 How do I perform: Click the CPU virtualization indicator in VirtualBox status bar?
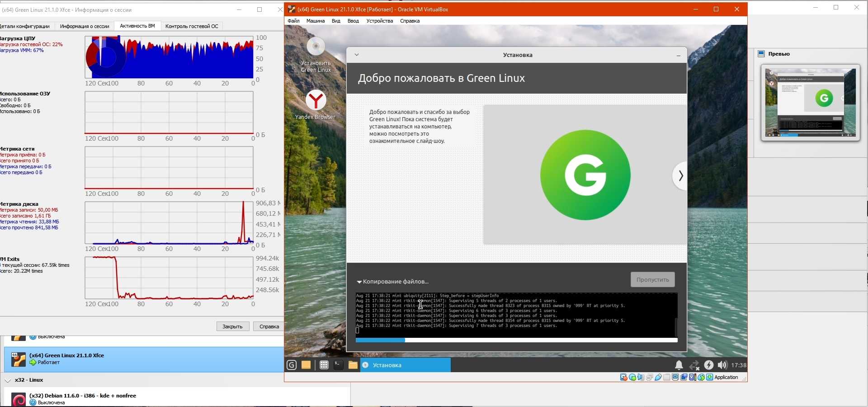tap(693, 377)
